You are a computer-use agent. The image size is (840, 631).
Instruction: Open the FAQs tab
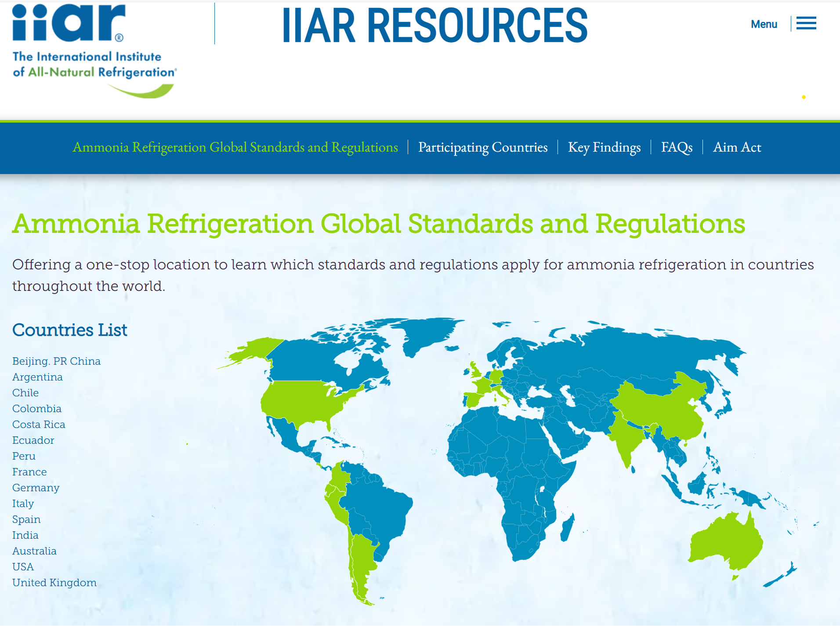(x=677, y=147)
